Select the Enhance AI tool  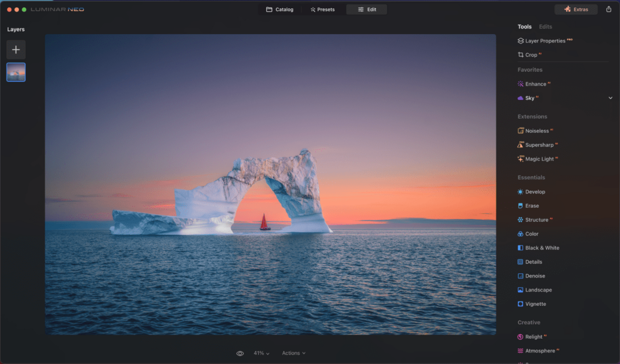535,84
